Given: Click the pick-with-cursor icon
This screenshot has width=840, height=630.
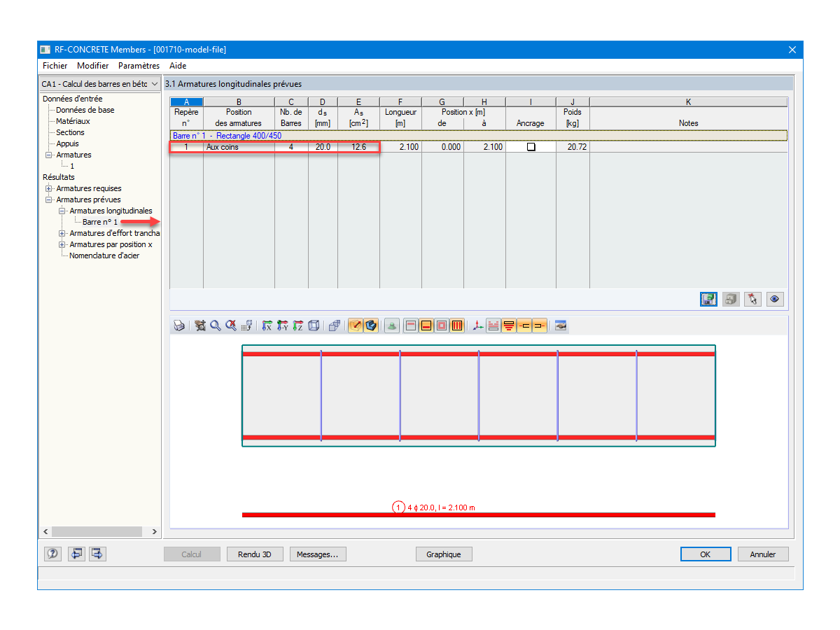Looking at the screenshot, I should point(752,299).
